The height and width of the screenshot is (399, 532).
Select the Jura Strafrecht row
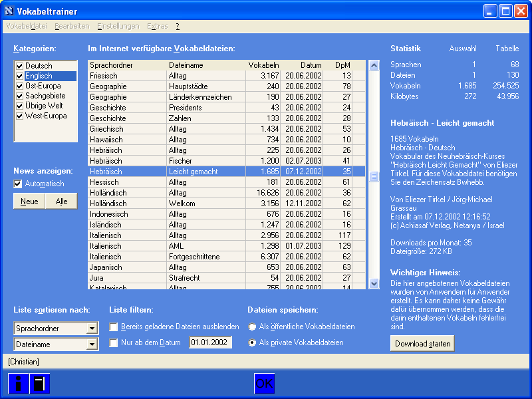(x=226, y=278)
